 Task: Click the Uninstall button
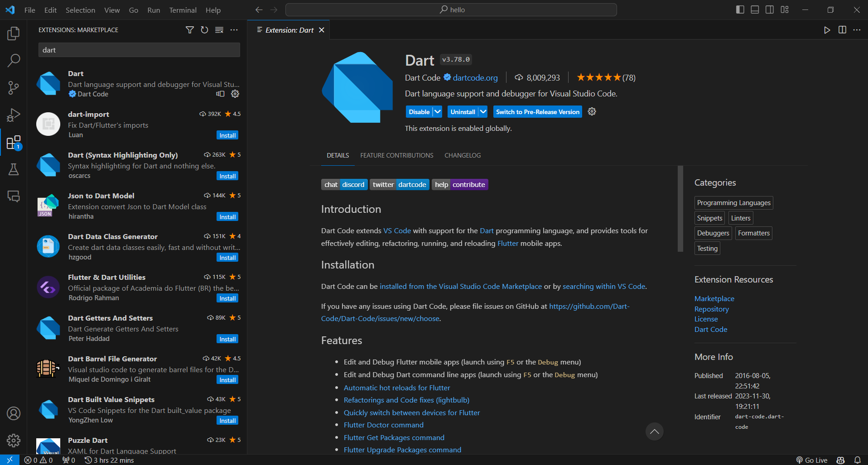click(463, 112)
